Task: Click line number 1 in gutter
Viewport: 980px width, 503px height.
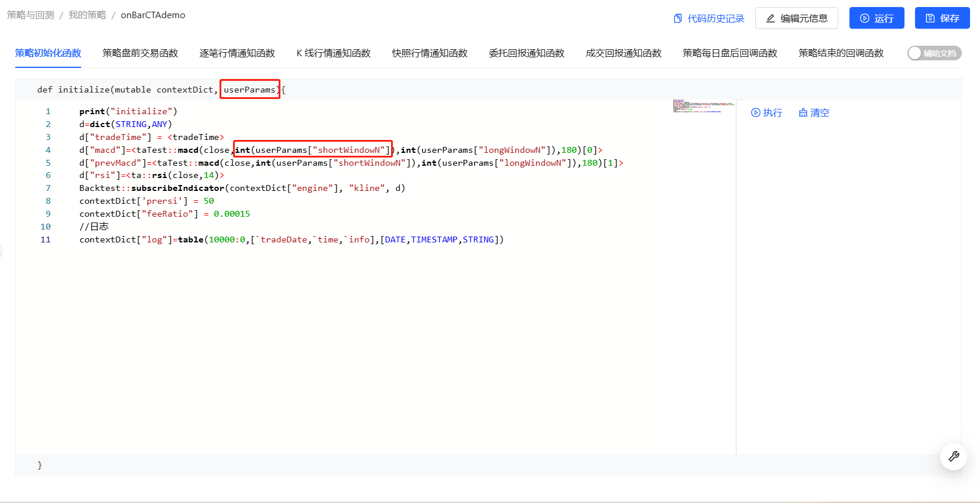Action: pyautogui.click(x=48, y=111)
